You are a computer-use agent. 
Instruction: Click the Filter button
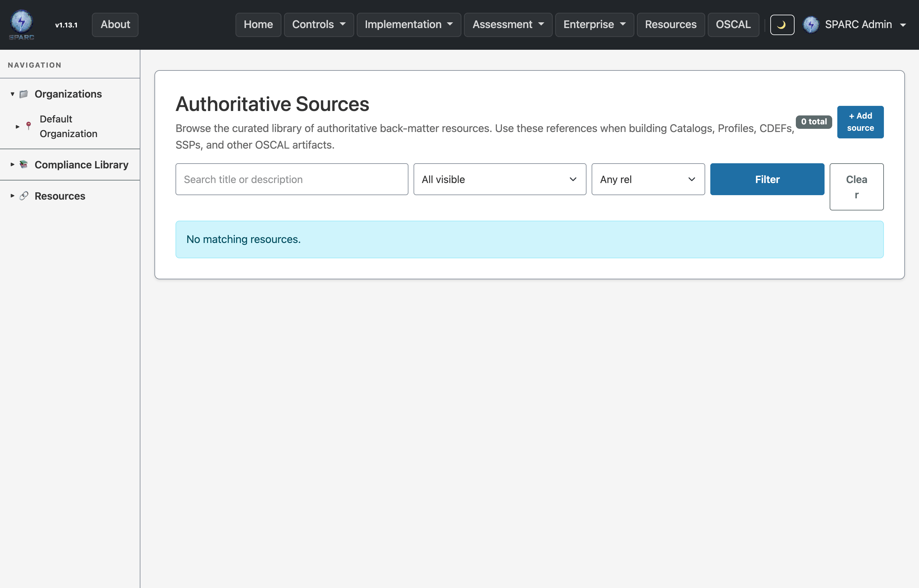pyautogui.click(x=767, y=180)
